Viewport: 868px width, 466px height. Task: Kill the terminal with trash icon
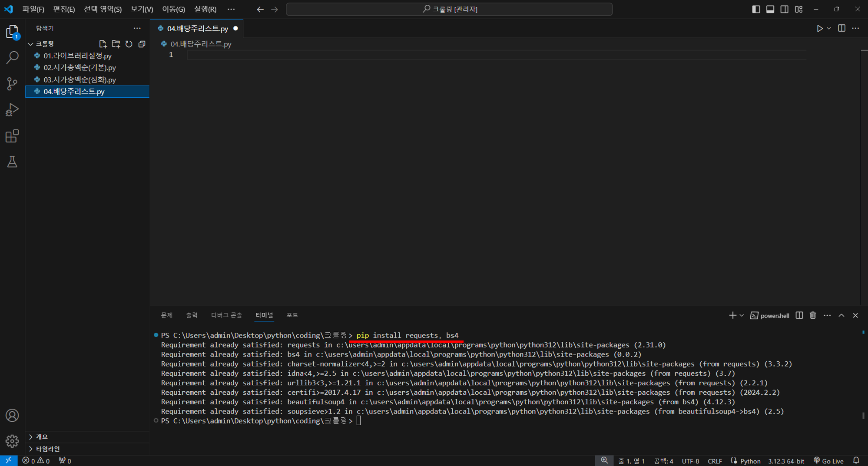pos(813,315)
